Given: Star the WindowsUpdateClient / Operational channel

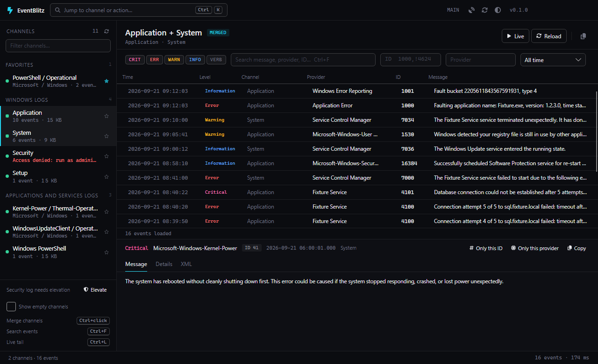Looking at the screenshot, I should point(107,232).
